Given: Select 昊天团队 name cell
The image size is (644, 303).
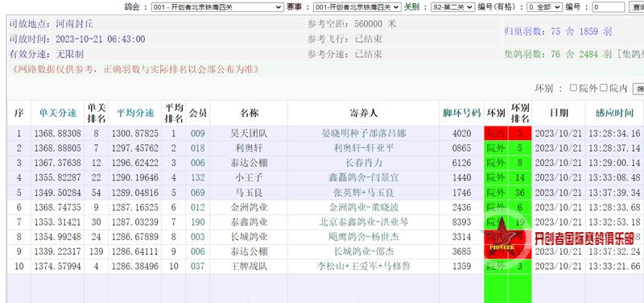Looking at the screenshot, I should click(249, 134).
